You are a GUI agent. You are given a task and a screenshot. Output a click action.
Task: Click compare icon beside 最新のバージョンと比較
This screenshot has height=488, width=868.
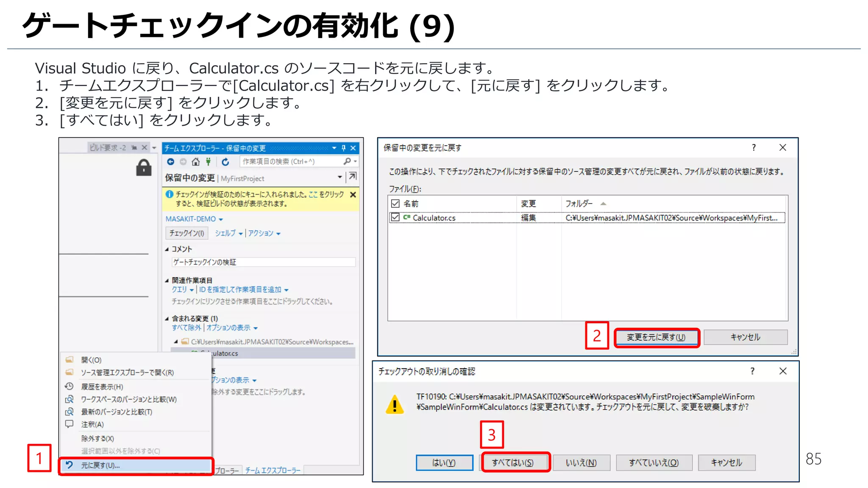click(x=69, y=411)
